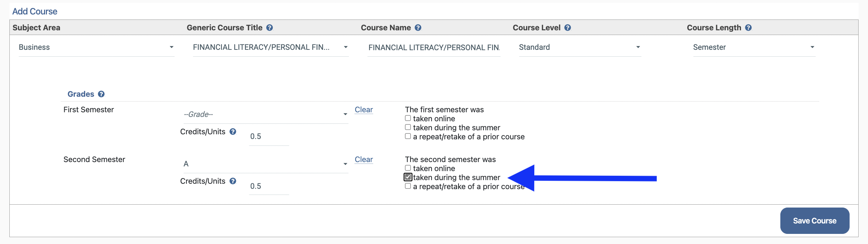Click second semester Credits/Units input field
868x244 pixels.
pyautogui.click(x=268, y=186)
